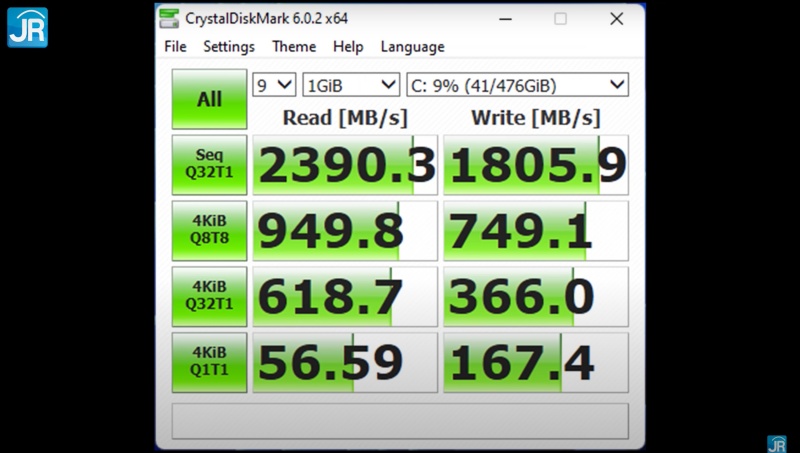Expand the 1GiB test size dropdown

[351, 85]
